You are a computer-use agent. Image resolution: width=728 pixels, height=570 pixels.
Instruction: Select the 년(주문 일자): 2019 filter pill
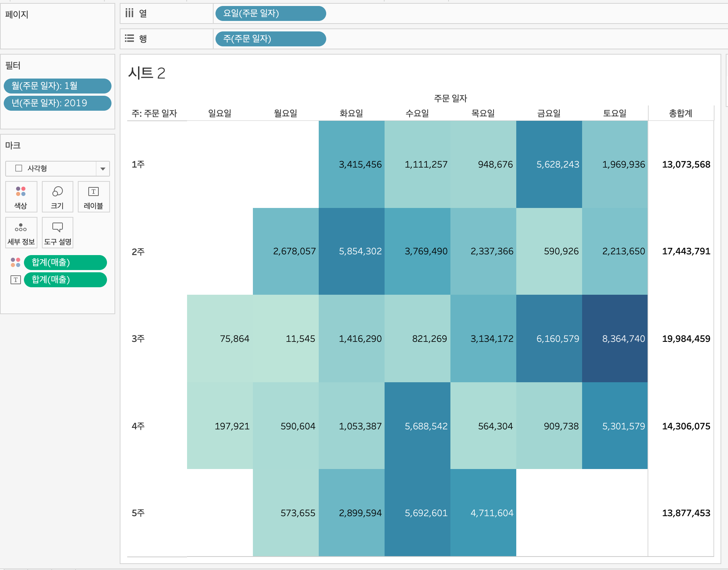(x=57, y=103)
